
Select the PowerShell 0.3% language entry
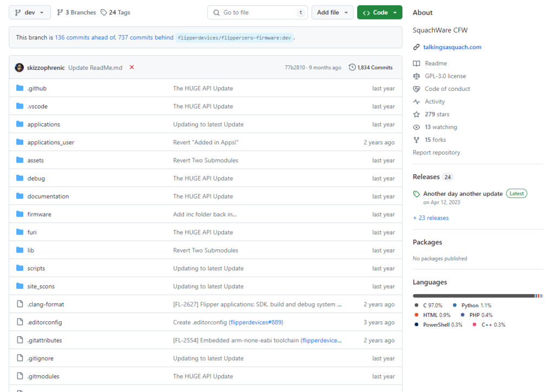click(x=438, y=324)
